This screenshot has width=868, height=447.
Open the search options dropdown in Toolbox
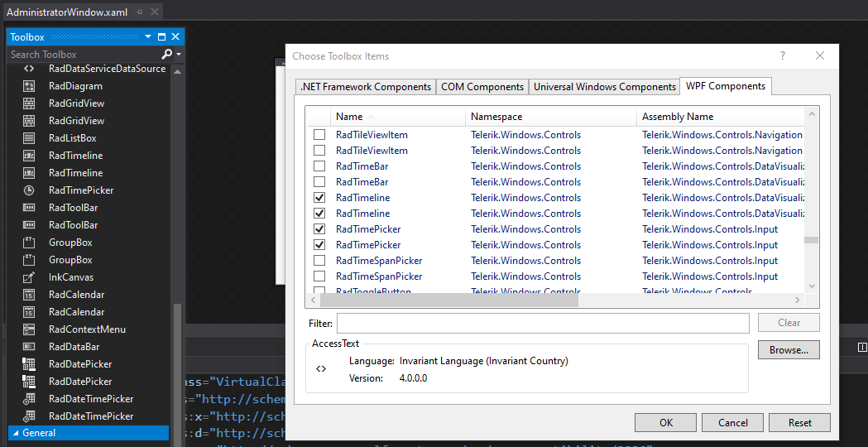point(178,55)
